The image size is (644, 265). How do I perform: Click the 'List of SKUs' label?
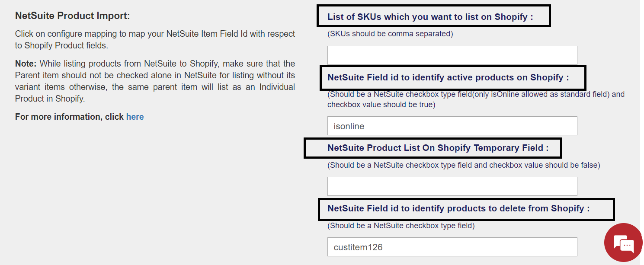430,17
